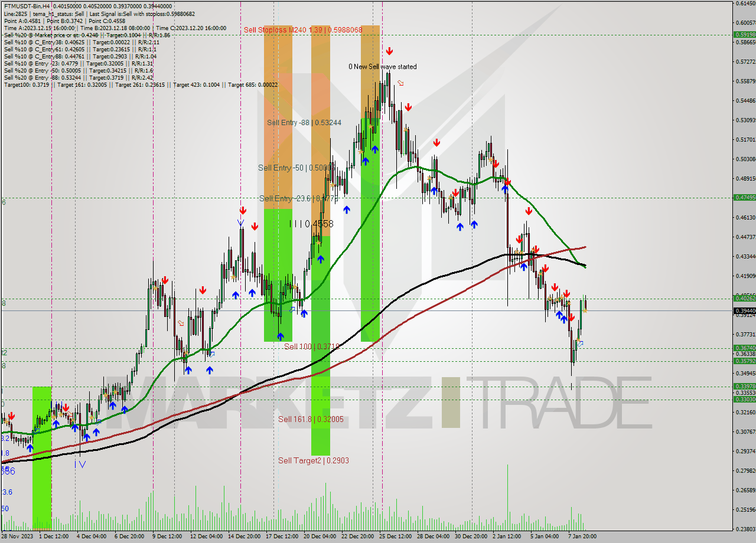
Task: Click the 'Time A:2023.12.15 16:00:00' info line
Action: click(x=115, y=28)
